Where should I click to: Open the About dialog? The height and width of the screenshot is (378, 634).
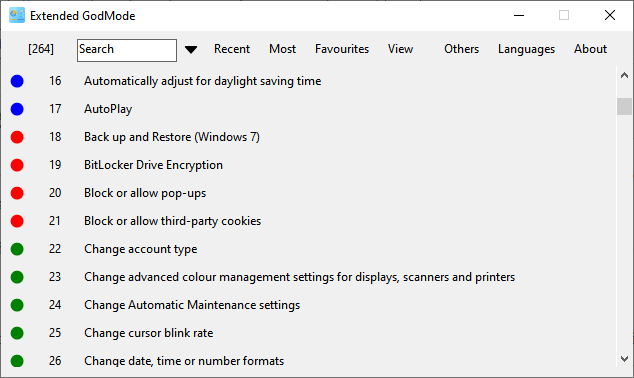590,49
